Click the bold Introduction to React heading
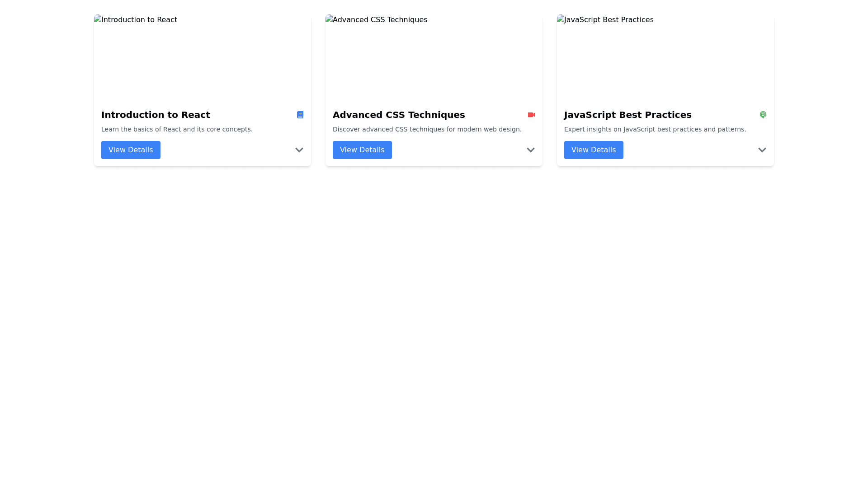868x488 pixels. point(156,115)
